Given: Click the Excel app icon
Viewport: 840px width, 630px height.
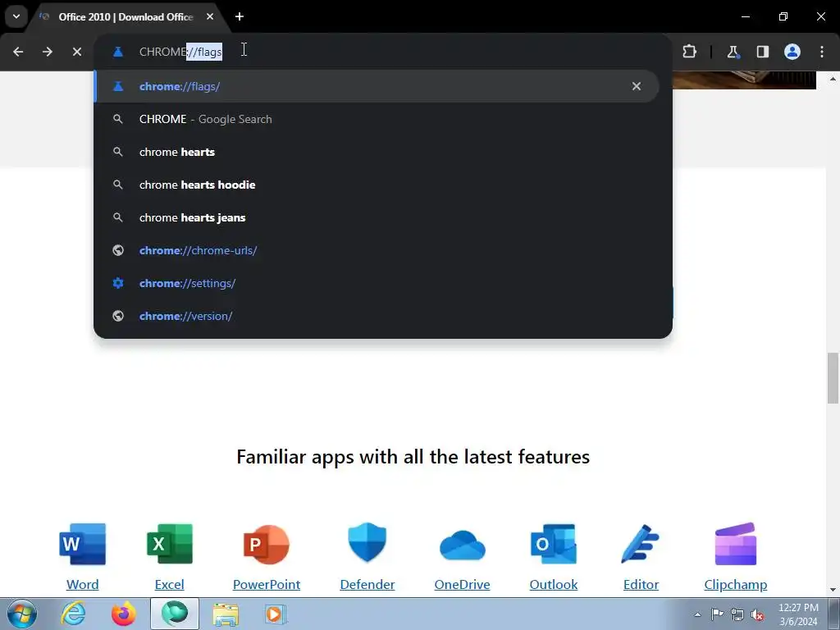Looking at the screenshot, I should click(x=169, y=544).
